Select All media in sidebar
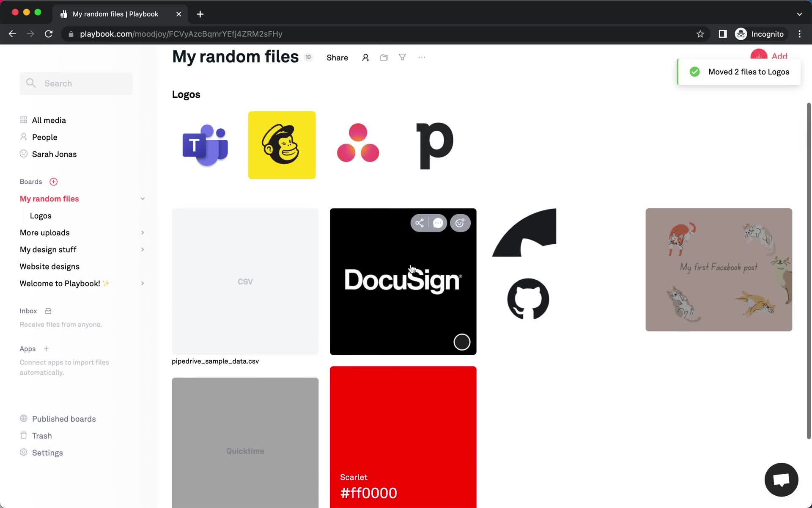Image resolution: width=812 pixels, height=508 pixels. [49, 120]
